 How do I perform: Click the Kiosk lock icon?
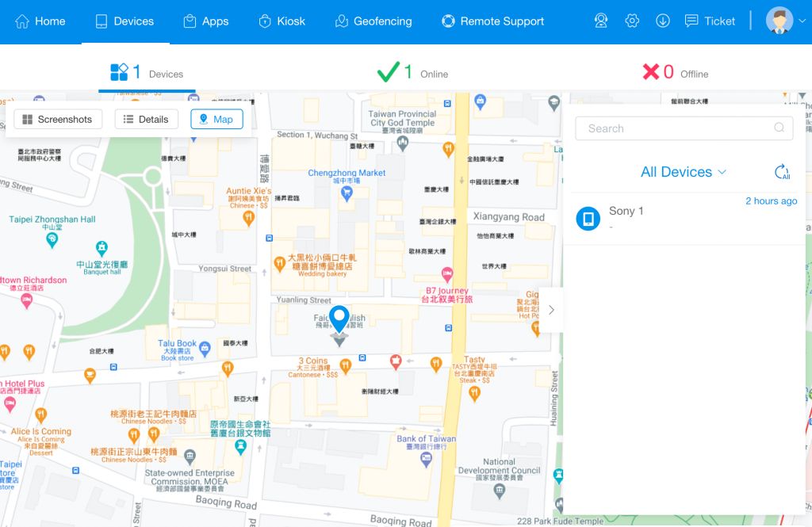tap(265, 21)
